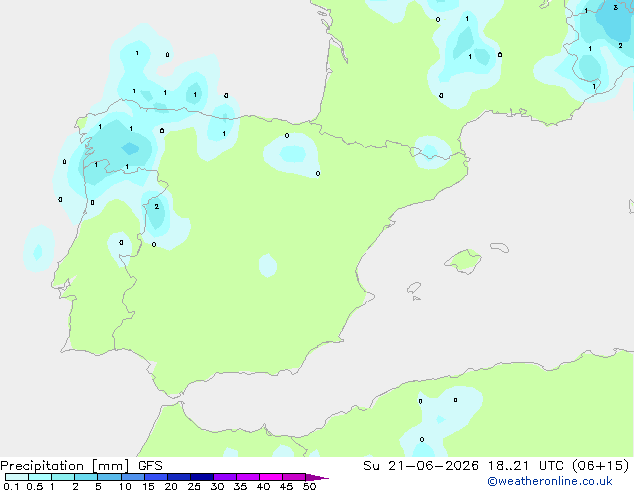The image size is (634, 490).
Task: Open the weatheronline.co.uk copyright link
Action: (550, 481)
